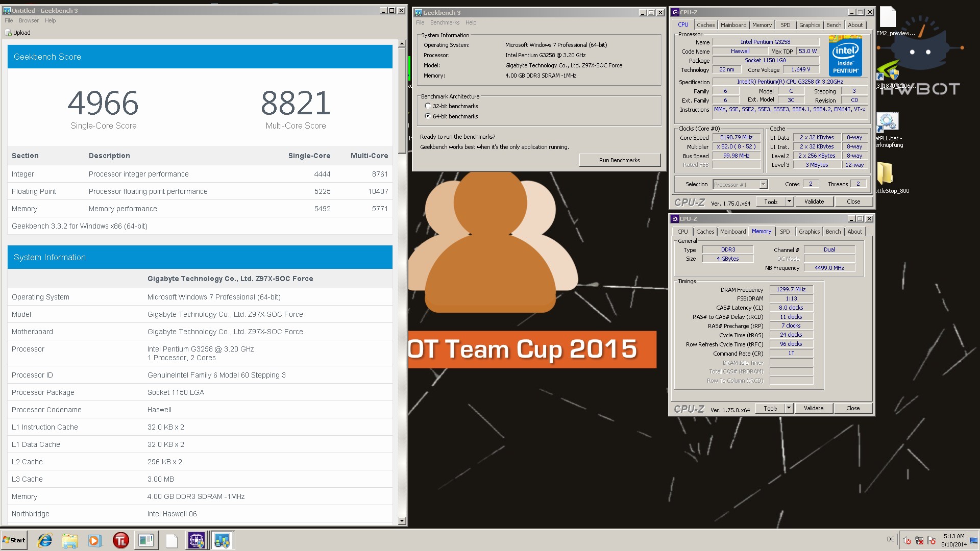Click Untitled Geekbench 3 window title icon
The width and height of the screenshot is (980, 551).
click(7, 10)
